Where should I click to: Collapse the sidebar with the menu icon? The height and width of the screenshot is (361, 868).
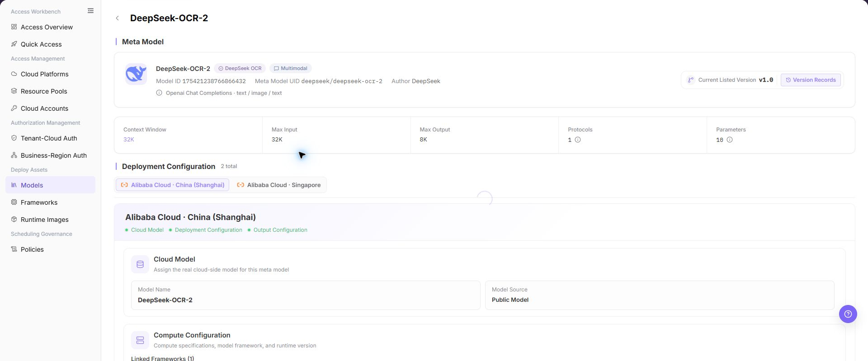click(90, 11)
